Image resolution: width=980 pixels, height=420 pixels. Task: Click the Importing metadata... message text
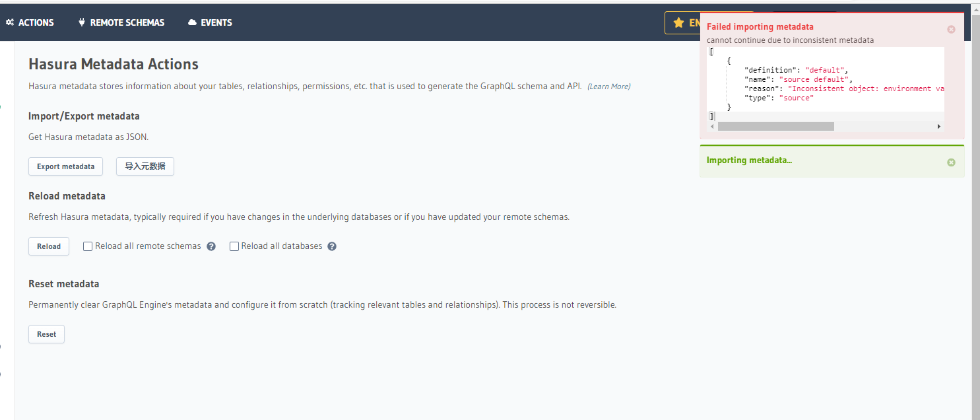tap(749, 160)
